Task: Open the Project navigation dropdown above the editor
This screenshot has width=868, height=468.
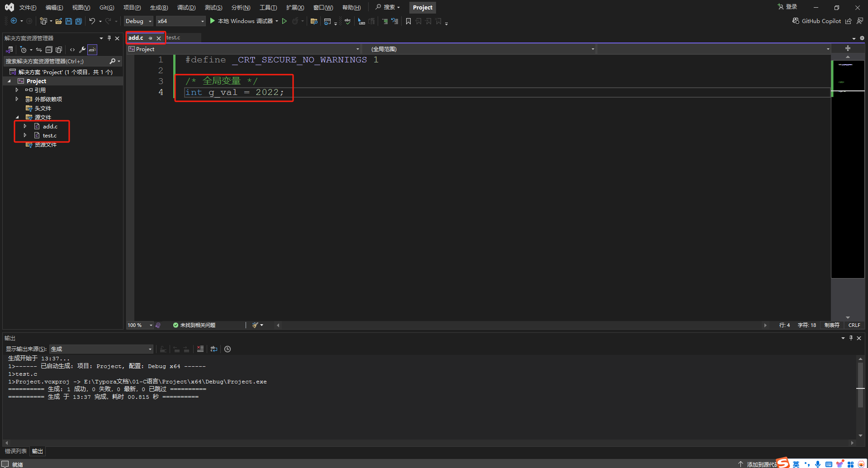Action: (244, 49)
